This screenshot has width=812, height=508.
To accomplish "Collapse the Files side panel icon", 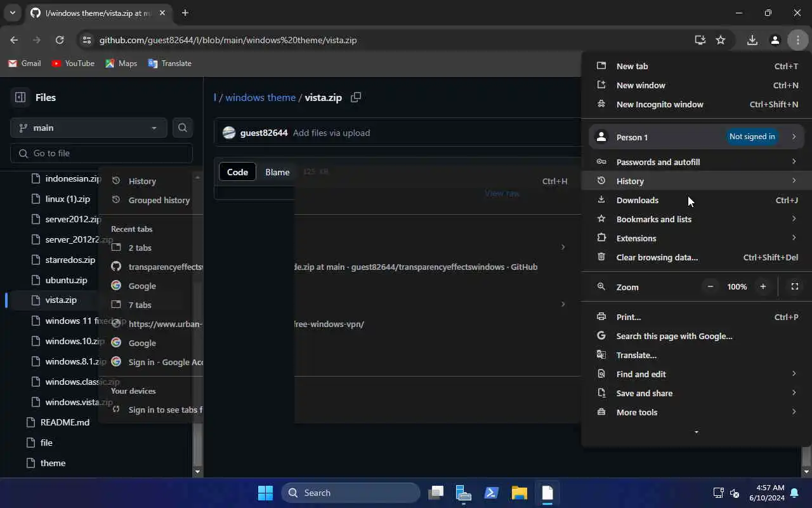I will pos(20,97).
